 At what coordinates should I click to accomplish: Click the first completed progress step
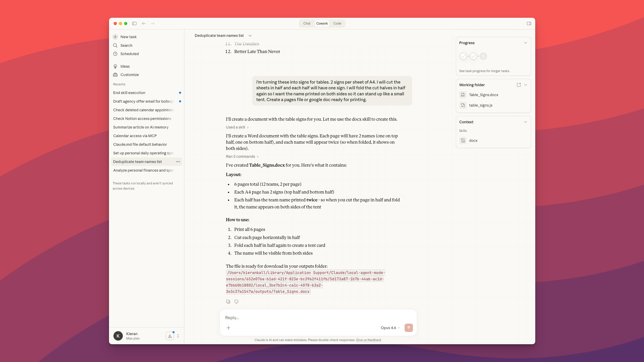(x=463, y=56)
